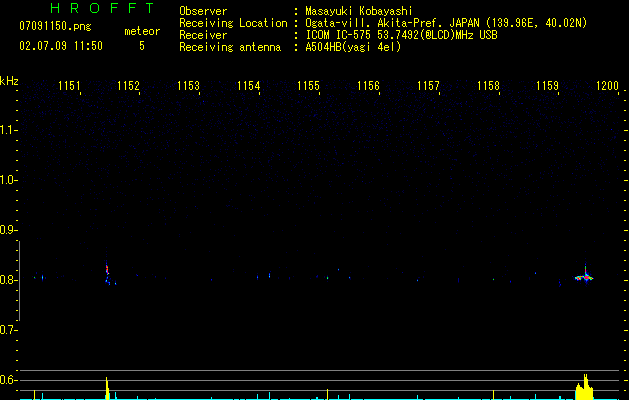Click the 1157 time axis label

coord(428,85)
